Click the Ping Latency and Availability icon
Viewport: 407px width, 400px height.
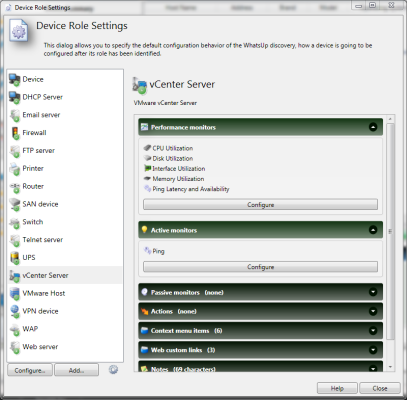[147, 189]
